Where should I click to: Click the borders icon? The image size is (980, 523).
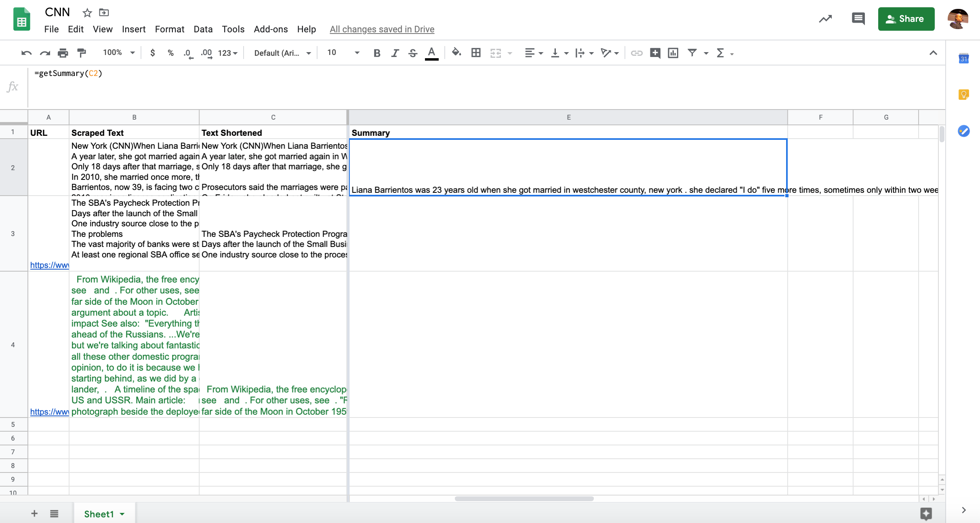(x=476, y=53)
